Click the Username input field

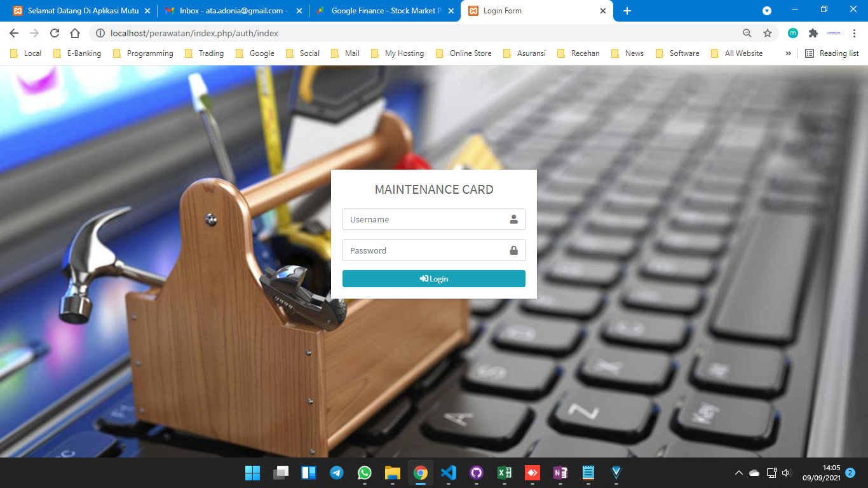pyautogui.click(x=426, y=219)
